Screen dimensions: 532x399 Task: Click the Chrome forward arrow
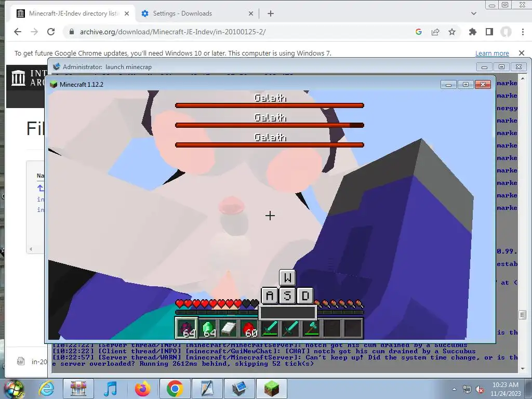tap(34, 32)
